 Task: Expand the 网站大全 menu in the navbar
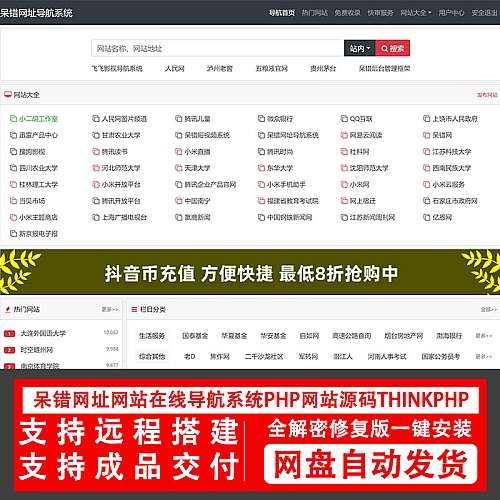[416, 13]
